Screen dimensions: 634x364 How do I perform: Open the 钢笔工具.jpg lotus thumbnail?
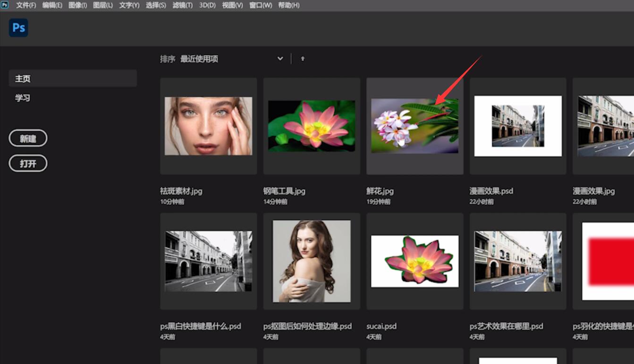pos(312,126)
